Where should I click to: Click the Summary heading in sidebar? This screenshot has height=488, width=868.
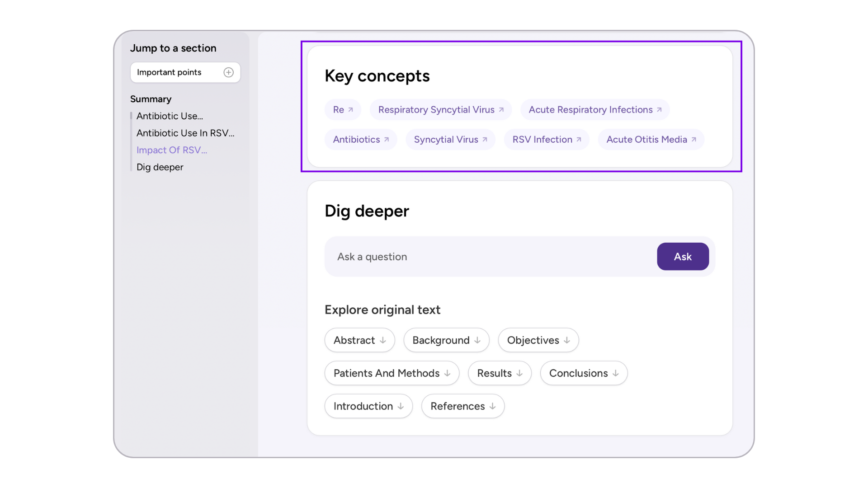pyautogui.click(x=151, y=99)
